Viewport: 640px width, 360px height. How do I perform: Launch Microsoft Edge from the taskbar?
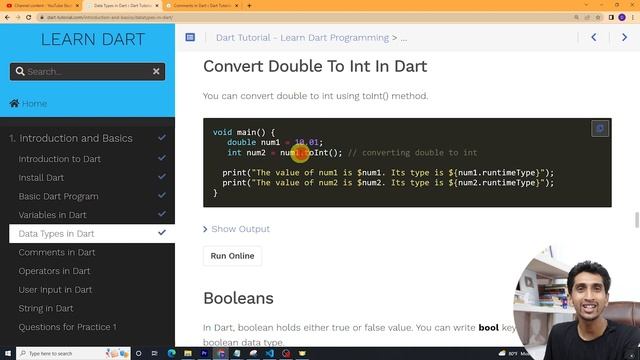171,353
